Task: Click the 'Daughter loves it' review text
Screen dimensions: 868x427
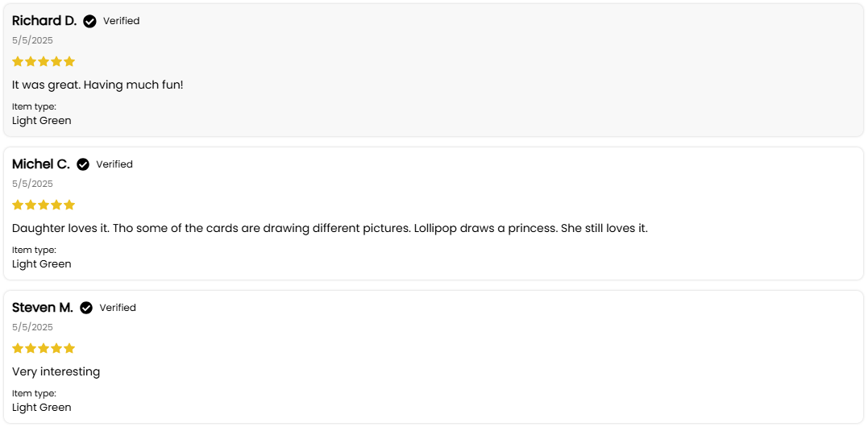Action: click(330, 229)
